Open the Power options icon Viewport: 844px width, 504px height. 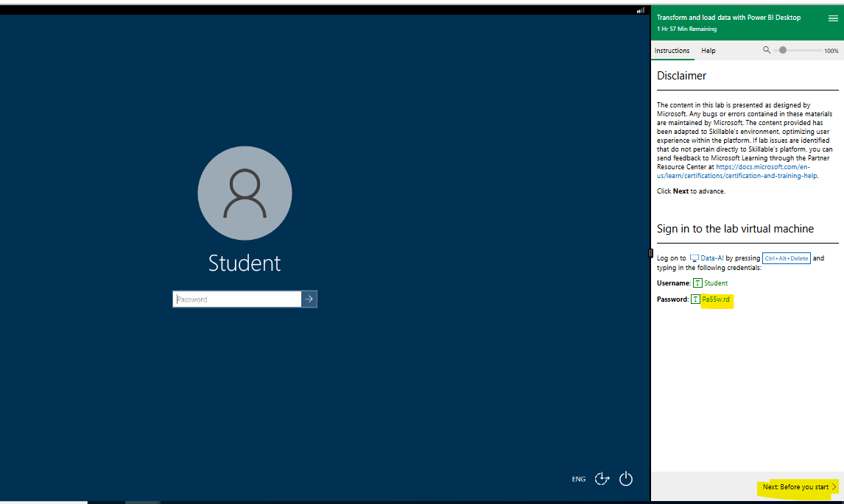[x=626, y=479]
